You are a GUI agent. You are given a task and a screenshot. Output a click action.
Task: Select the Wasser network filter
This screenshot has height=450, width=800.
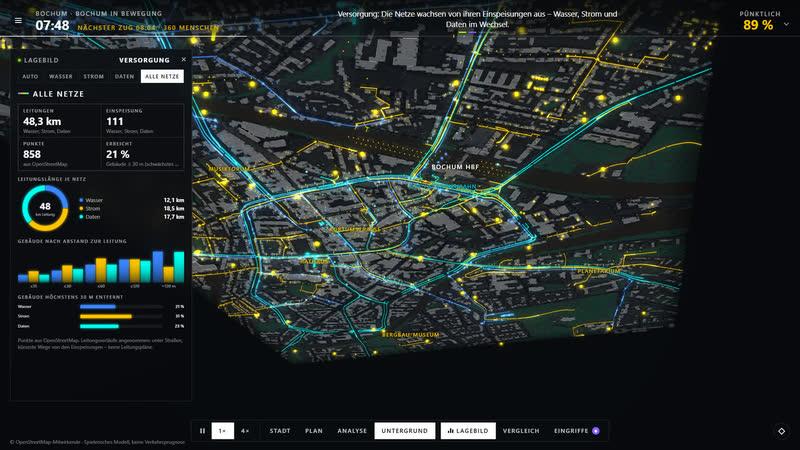61,77
